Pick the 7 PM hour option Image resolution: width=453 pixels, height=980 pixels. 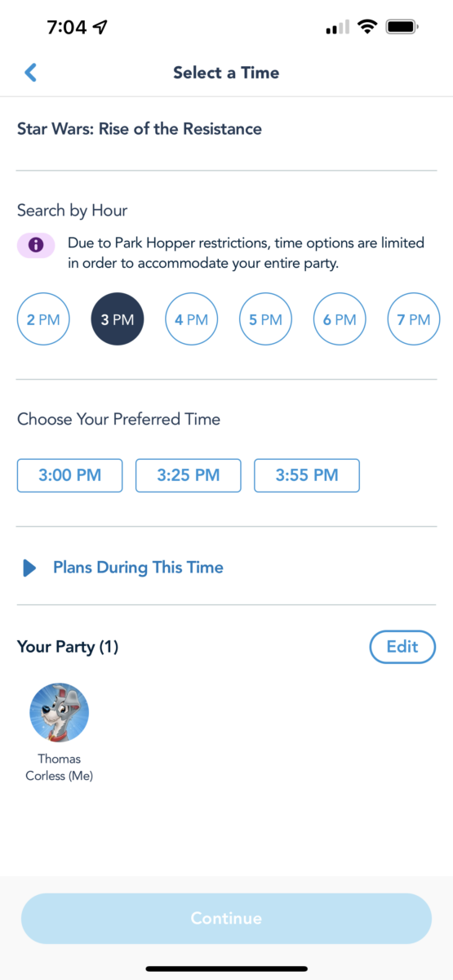[414, 319]
